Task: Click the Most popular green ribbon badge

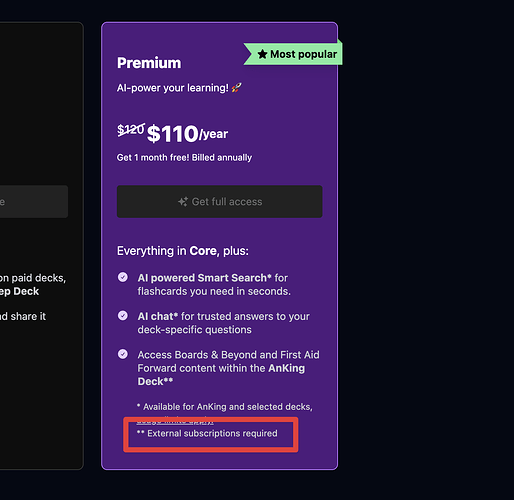Action: (x=293, y=54)
